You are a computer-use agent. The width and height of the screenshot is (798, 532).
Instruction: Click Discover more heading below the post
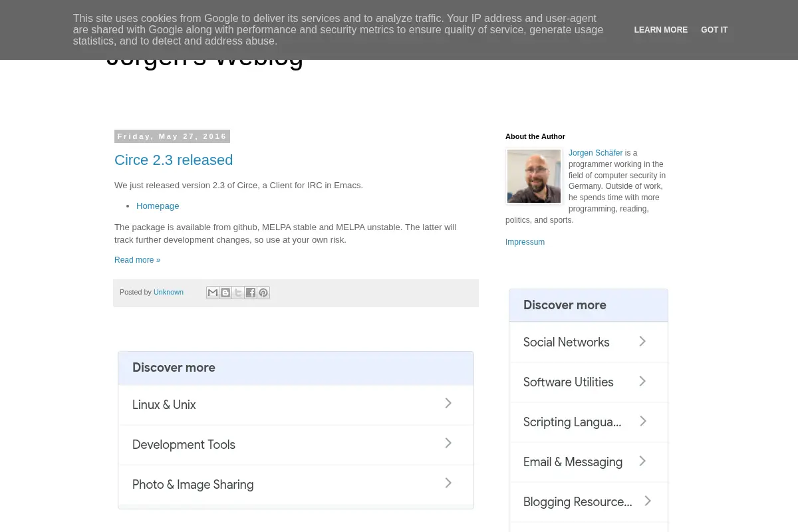coord(174,368)
